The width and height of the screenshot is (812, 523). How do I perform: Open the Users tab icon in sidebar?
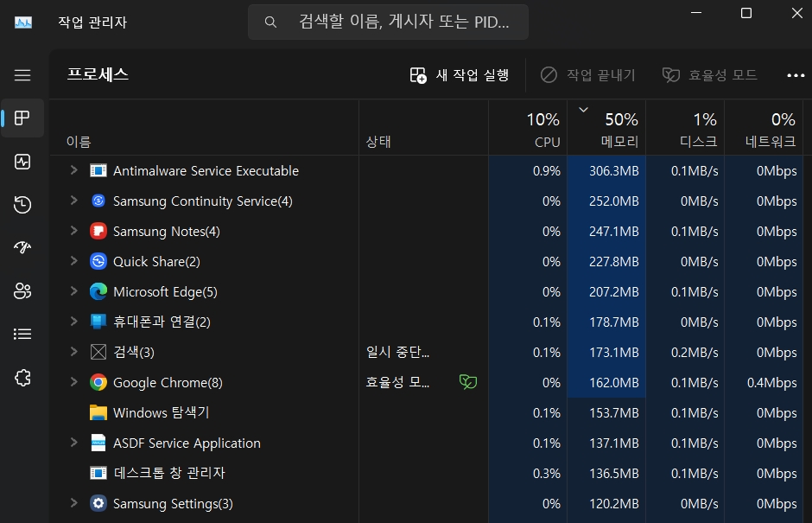click(x=22, y=290)
